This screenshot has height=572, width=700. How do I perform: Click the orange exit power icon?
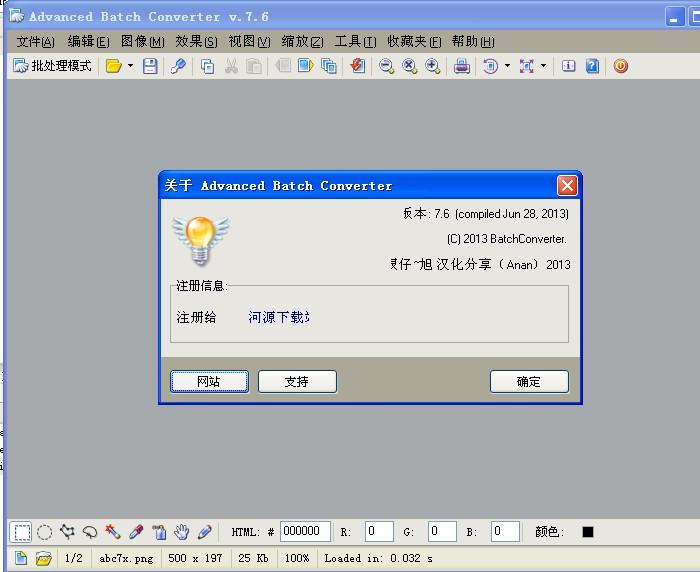tap(621, 66)
